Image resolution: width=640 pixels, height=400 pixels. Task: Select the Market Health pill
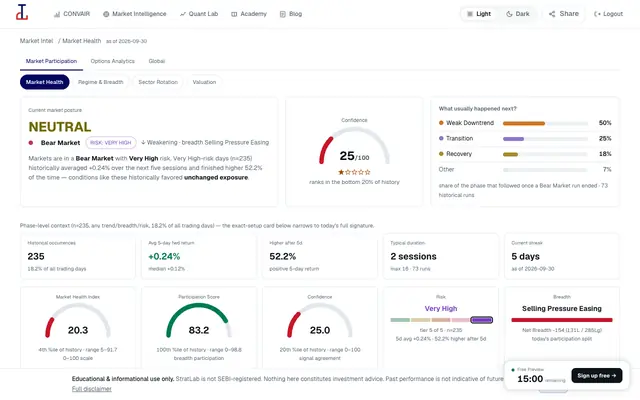pos(44,82)
